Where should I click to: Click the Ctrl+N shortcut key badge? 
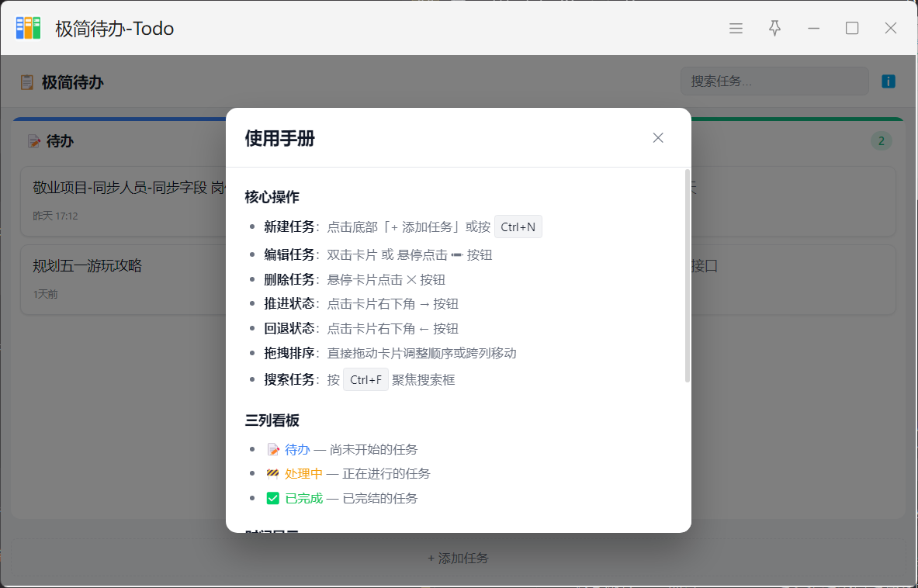518,227
